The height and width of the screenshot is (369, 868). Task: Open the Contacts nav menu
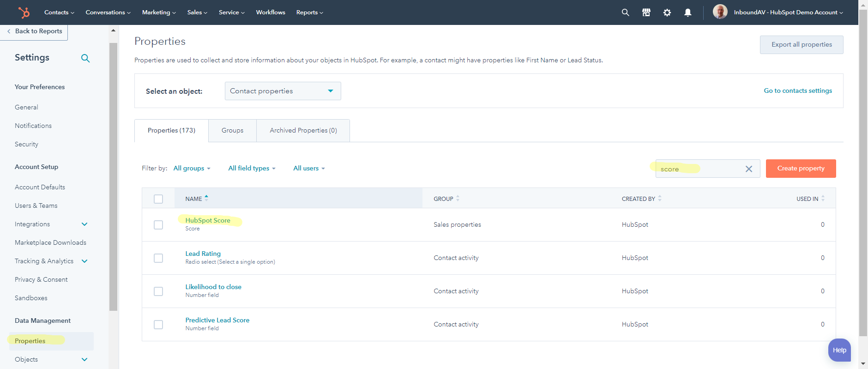coord(59,12)
